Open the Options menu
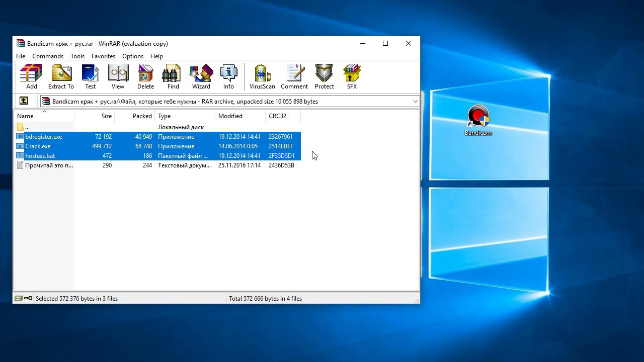Image resolution: width=644 pixels, height=362 pixels. (x=133, y=56)
